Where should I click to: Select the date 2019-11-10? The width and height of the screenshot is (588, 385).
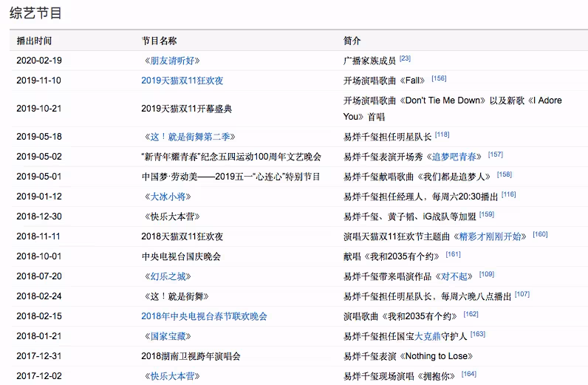(x=38, y=81)
